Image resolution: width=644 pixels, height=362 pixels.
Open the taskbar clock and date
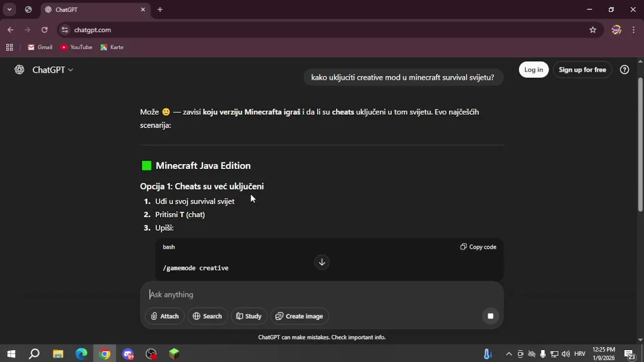[x=603, y=354]
